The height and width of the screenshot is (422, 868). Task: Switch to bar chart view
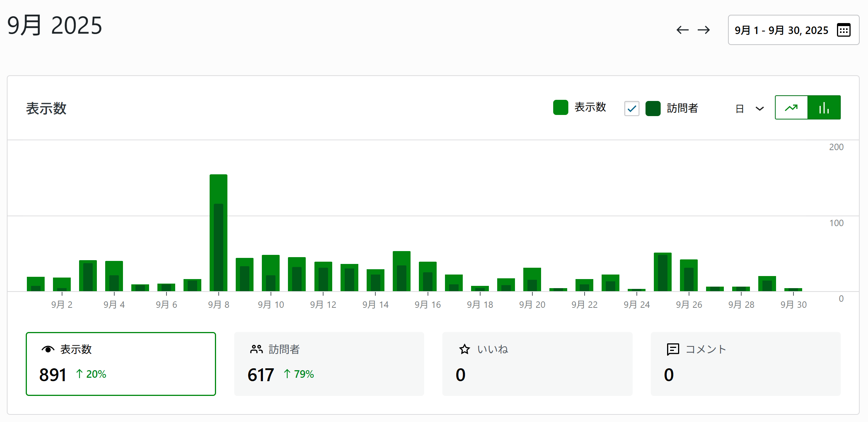point(824,108)
